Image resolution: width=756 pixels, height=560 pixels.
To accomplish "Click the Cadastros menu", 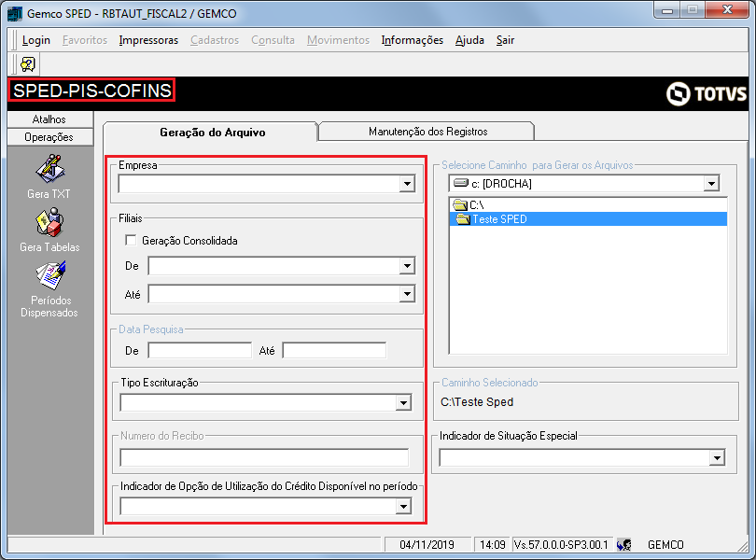I will point(215,40).
